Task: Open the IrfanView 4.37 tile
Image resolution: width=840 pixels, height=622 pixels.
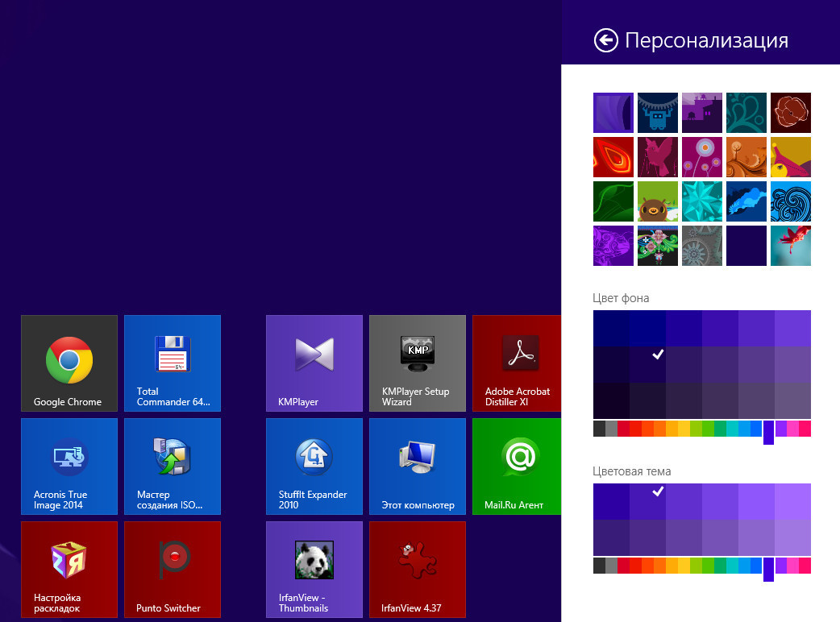Action: [418, 569]
